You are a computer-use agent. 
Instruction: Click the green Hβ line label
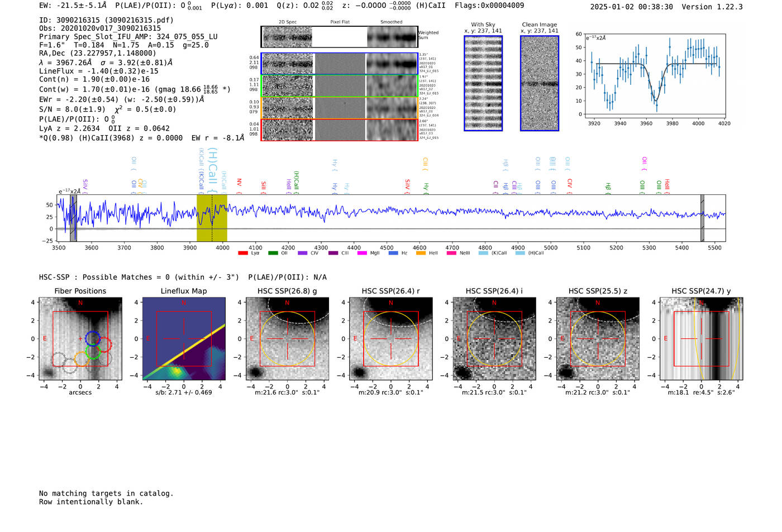pos(608,188)
